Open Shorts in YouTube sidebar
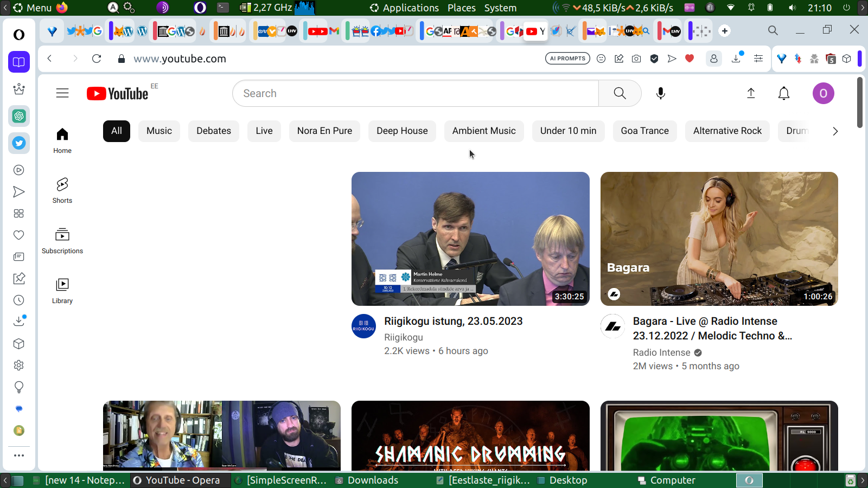The width and height of the screenshot is (868, 488). [x=62, y=190]
